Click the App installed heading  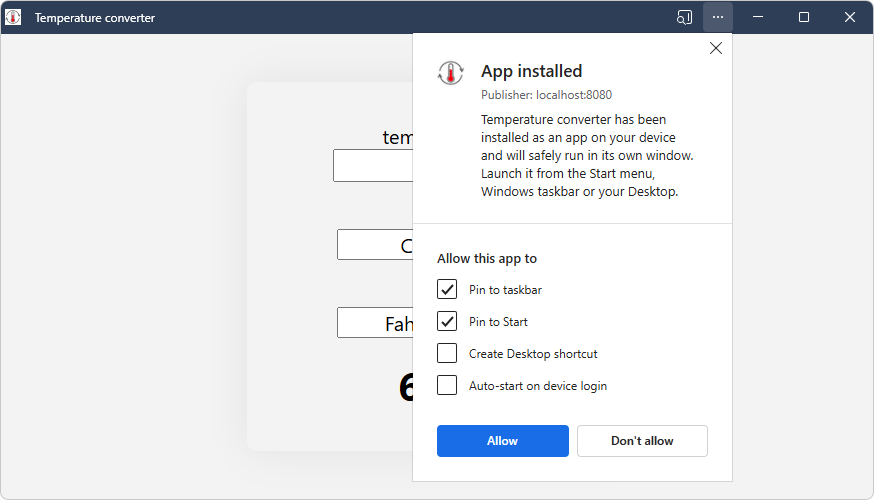tap(531, 71)
